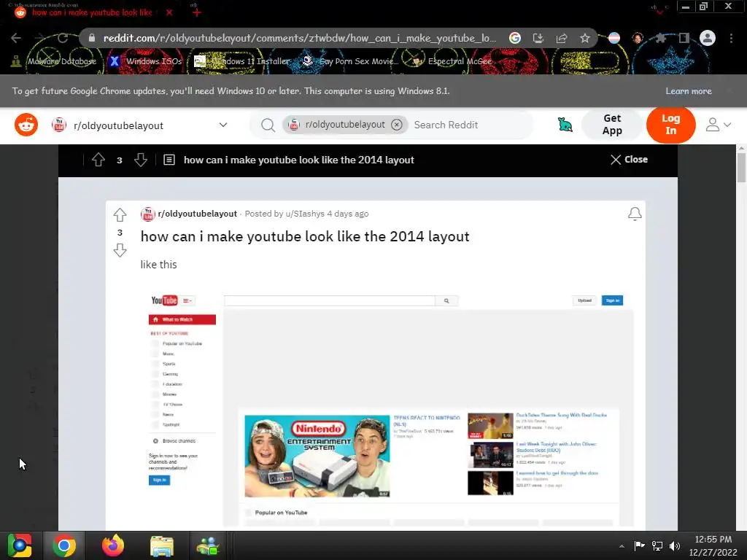Open the users app icon on the taskbar
747x560 pixels.
click(208, 545)
